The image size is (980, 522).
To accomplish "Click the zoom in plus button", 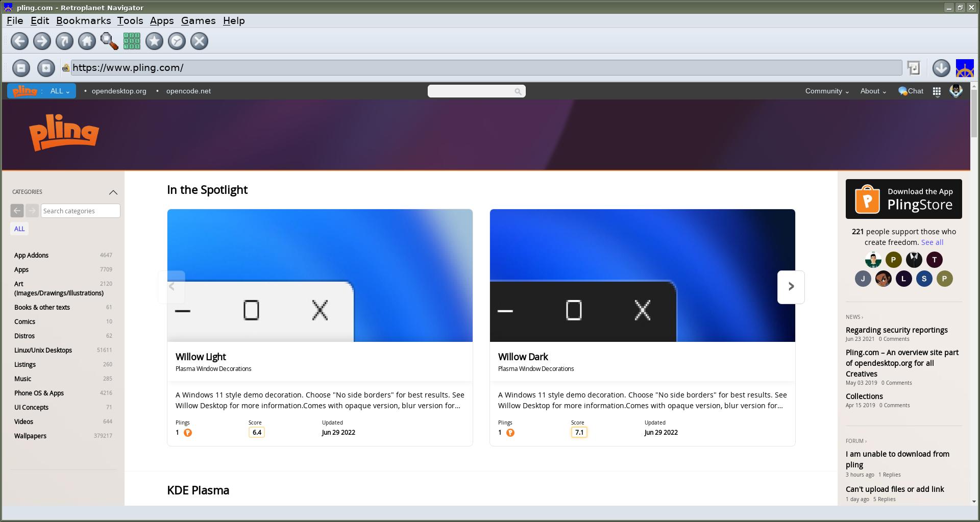I will pos(46,68).
